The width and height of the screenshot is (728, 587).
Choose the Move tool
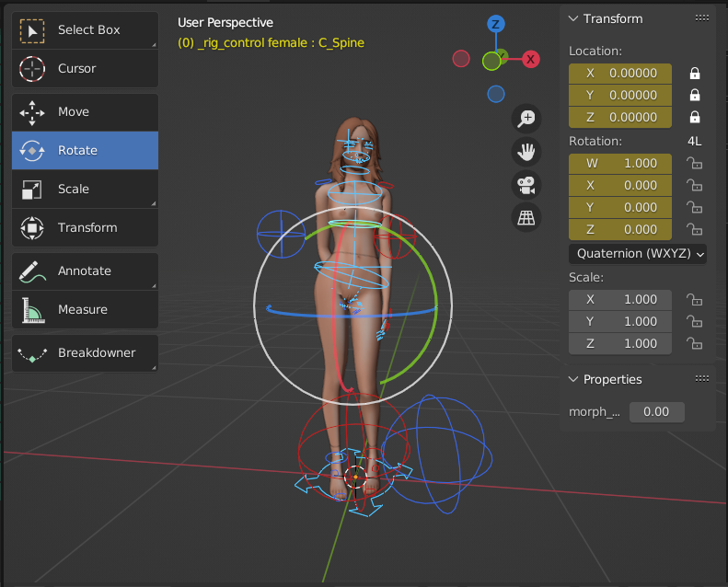click(85, 112)
